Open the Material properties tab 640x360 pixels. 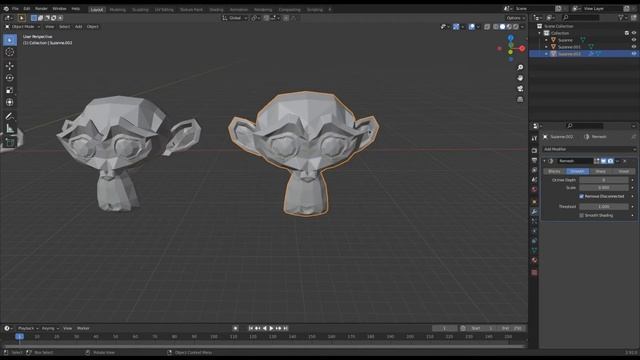[534, 260]
